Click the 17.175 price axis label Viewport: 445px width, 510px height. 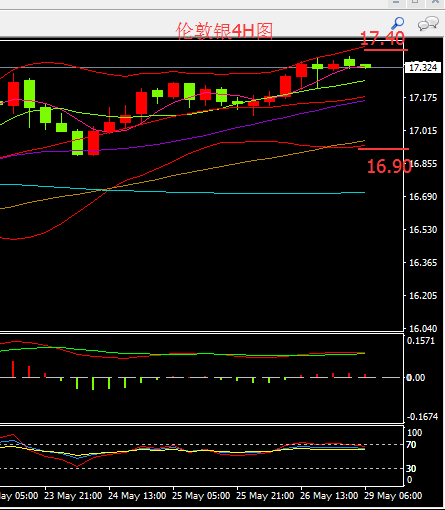coord(423,98)
